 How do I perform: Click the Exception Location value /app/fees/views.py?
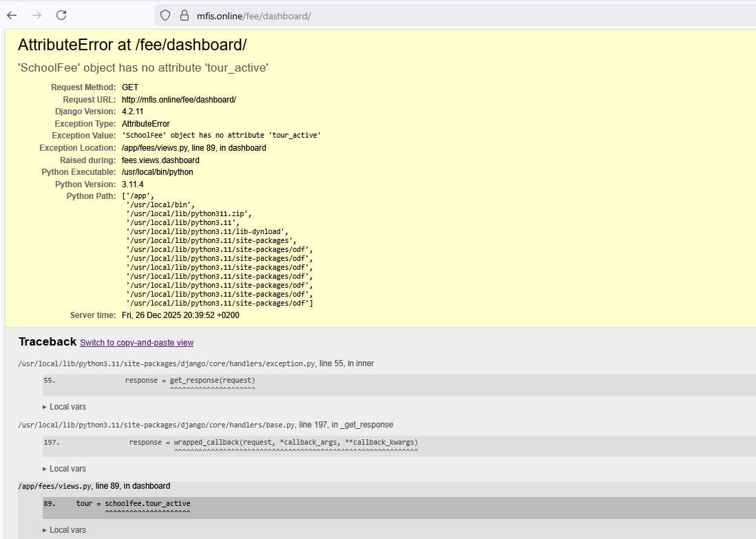(193, 148)
